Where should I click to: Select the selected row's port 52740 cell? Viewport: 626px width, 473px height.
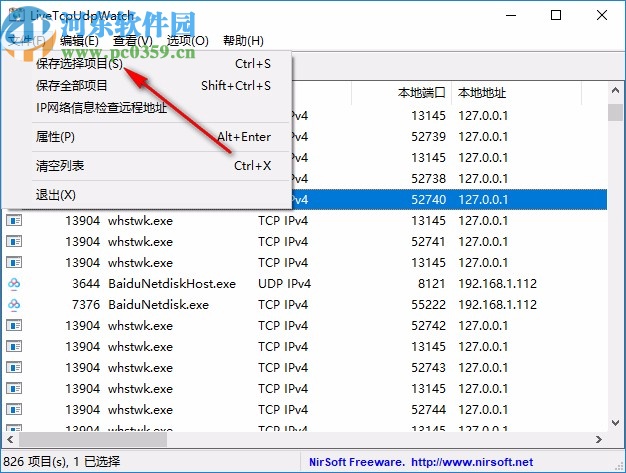click(428, 200)
